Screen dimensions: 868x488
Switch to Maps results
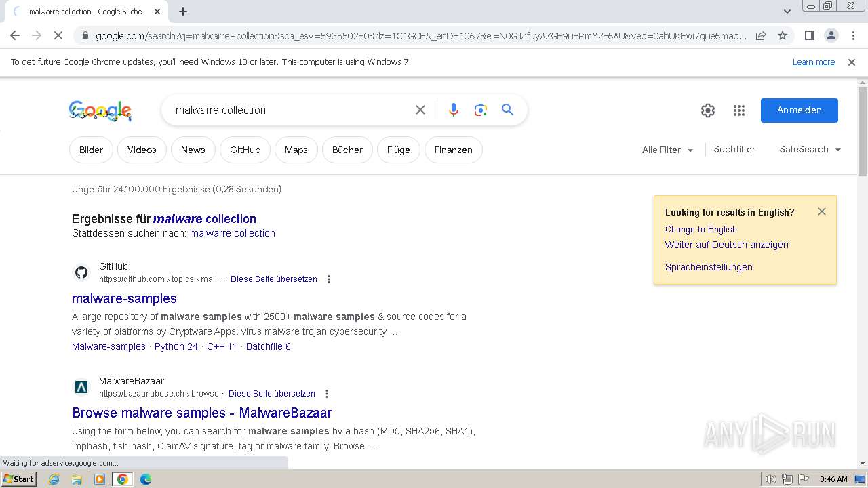(296, 150)
